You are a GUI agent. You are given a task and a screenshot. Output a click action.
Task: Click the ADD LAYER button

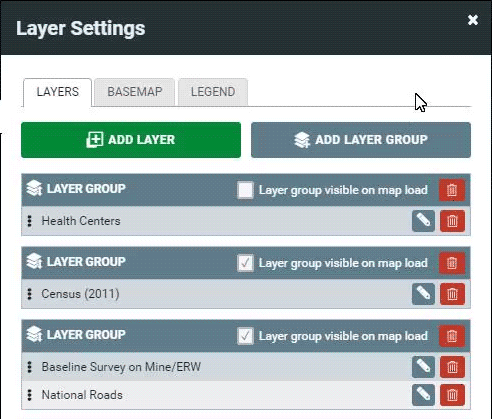131,140
